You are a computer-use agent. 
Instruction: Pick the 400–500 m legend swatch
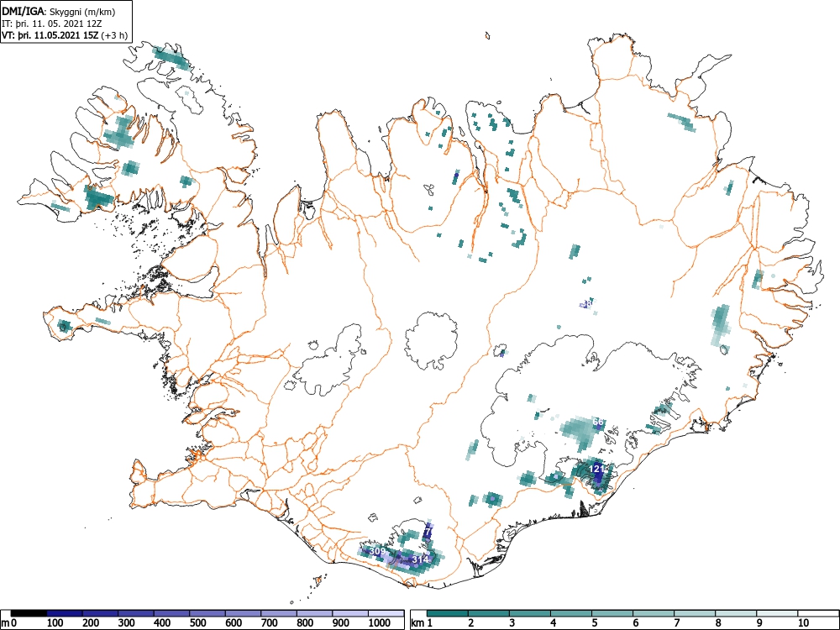(x=172, y=613)
